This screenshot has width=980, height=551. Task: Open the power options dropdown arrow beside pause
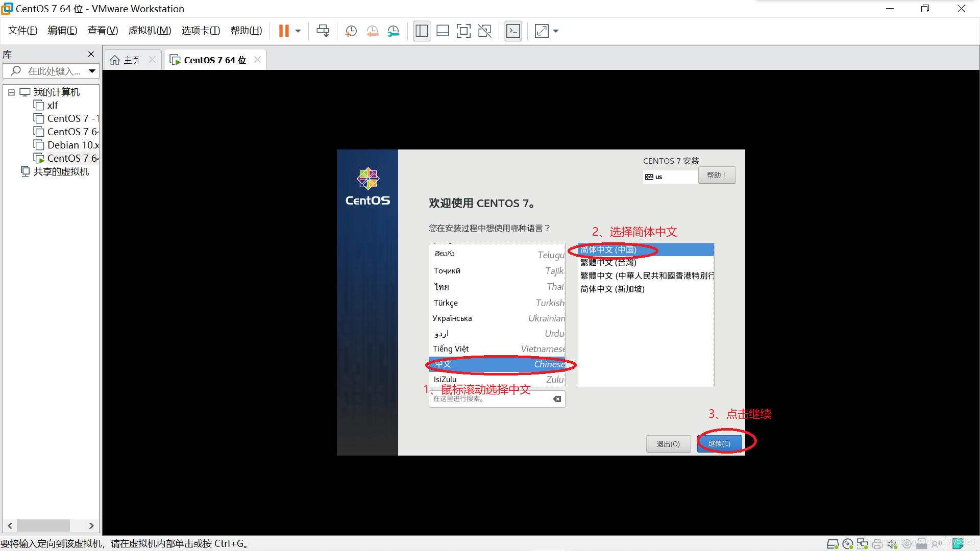pos(298,31)
